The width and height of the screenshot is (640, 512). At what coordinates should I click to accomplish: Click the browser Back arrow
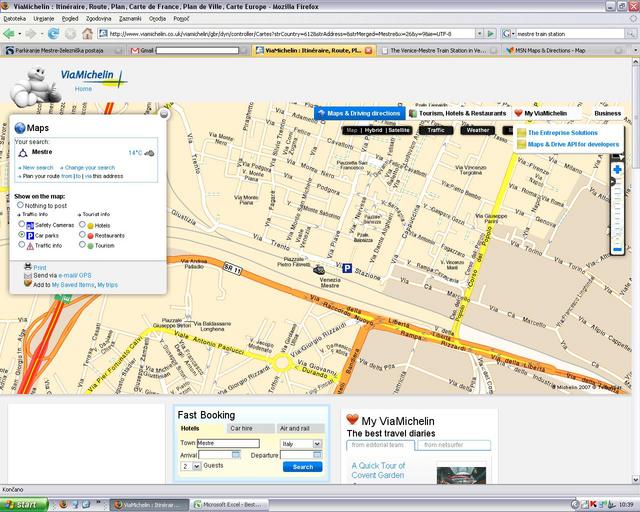click(x=9, y=34)
